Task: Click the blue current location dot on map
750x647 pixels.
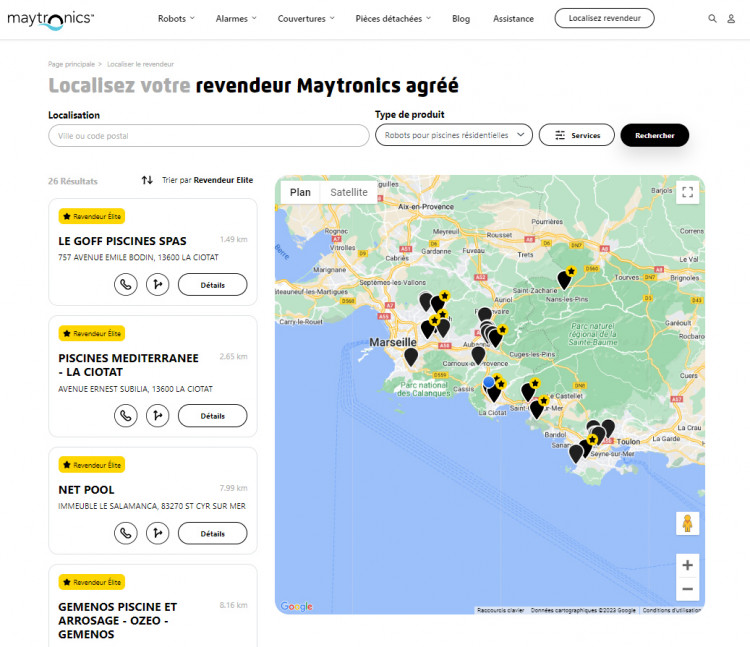Action: pyautogui.click(x=488, y=382)
